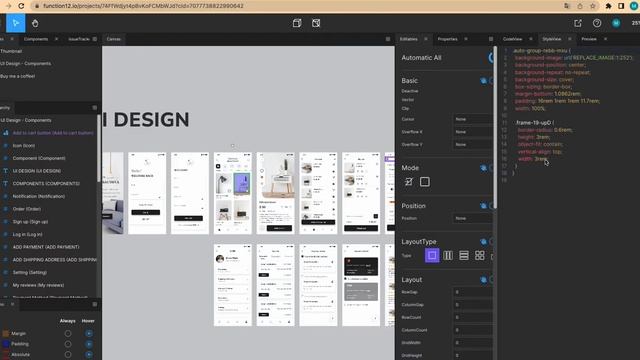
Task: Click the crossed-out 3D box icon
Action: (x=316, y=23)
